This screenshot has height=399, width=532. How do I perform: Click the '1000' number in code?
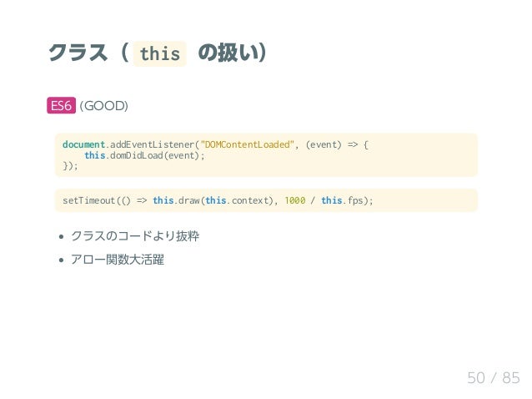coord(295,200)
